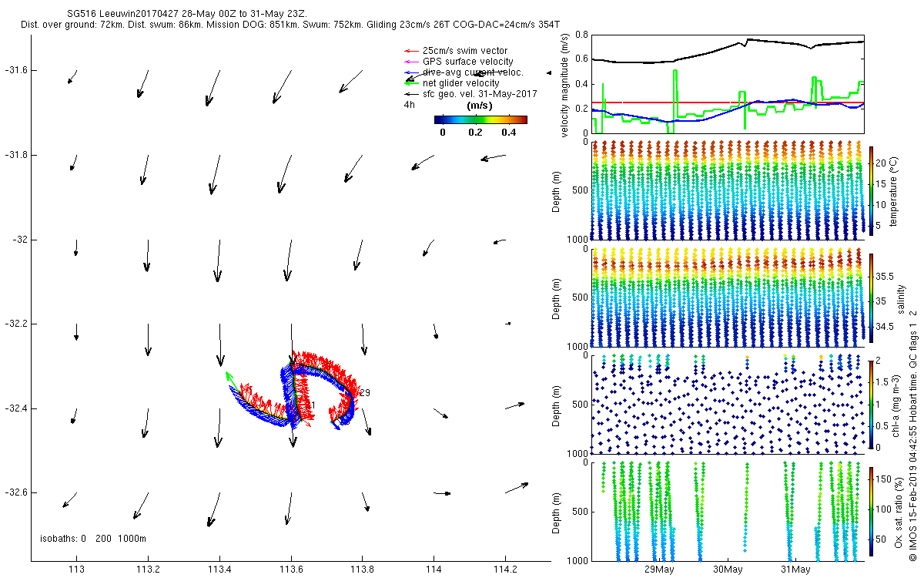Click the isobaths 0 200 1000m label

pos(93,539)
